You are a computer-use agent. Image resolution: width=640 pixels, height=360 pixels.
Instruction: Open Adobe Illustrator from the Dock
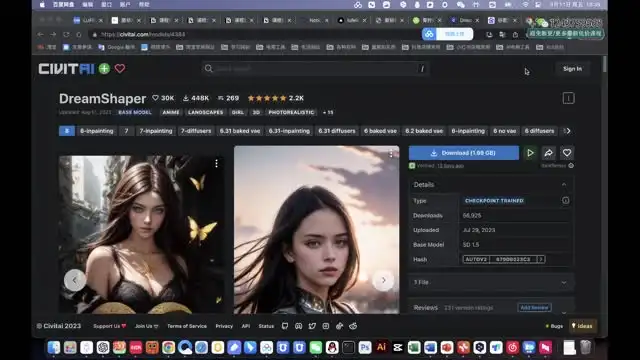pos(381,347)
